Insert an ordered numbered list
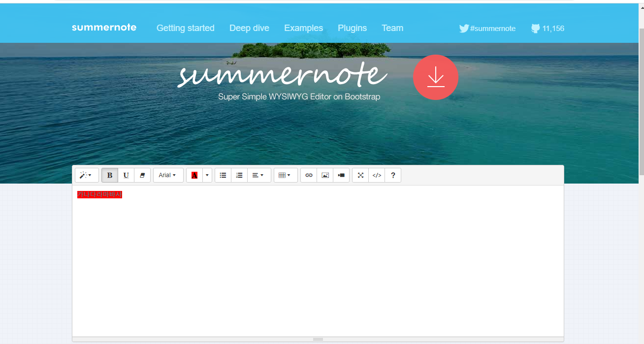This screenshot has height=344, width=644. [x=239, y=175]
